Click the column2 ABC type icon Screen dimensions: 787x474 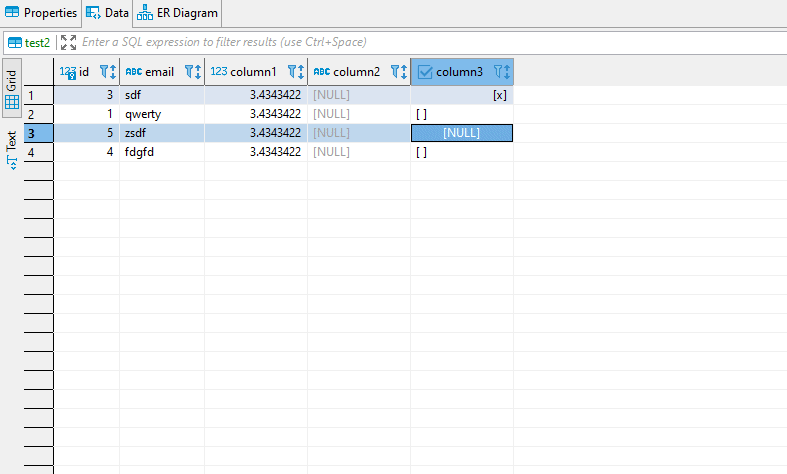(x=322, y=72)
